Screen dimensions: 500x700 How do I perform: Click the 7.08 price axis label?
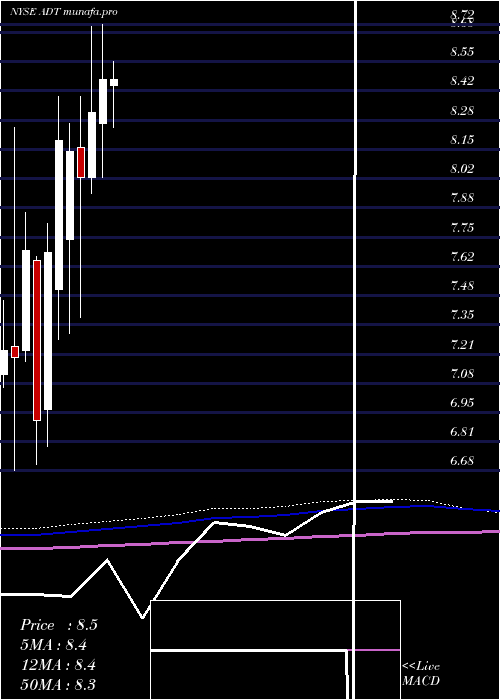point(462,374)
